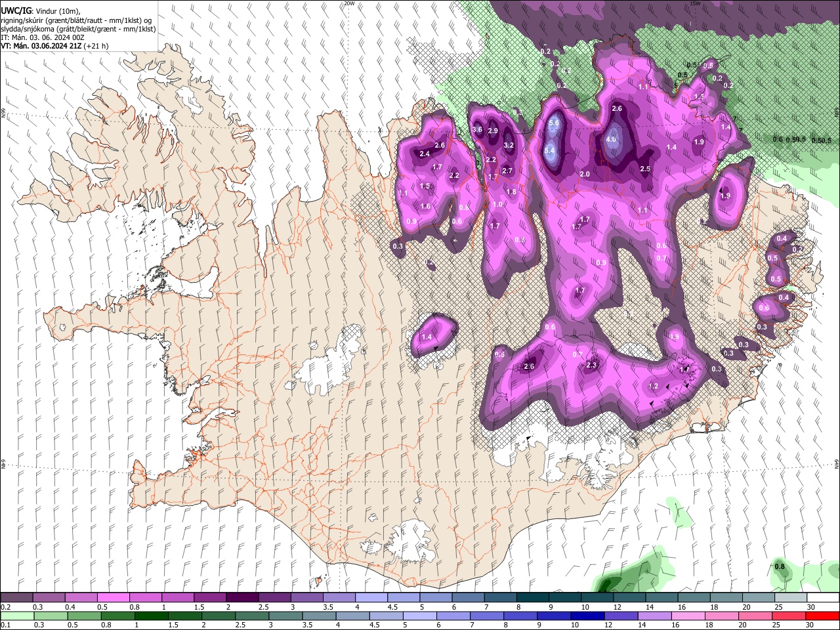The height and width of the screenshot is (630, 840).
Task: Click the 'slydda/snjókoma' legend description line
Action: point(78,29)
